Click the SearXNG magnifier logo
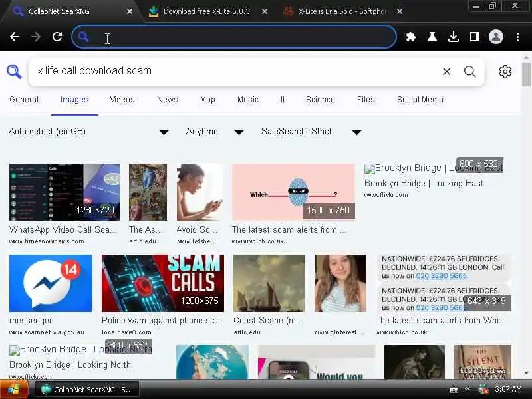This screenshot has height=399, width=532. (x=14, y=72)
